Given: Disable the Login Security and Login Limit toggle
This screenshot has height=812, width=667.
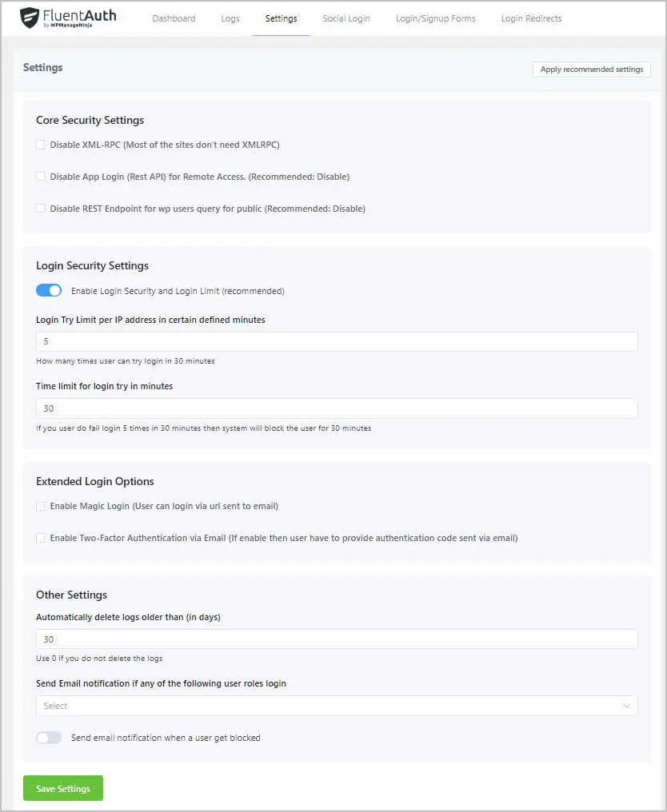Looking at the screenshot, I should coord(49,290).
